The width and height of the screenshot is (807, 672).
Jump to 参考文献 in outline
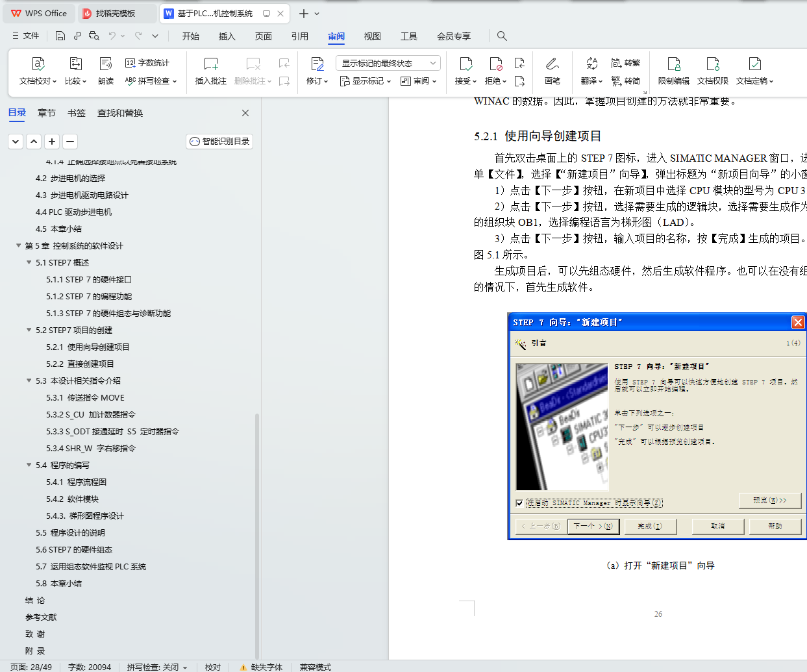click(x=41, y=617)
